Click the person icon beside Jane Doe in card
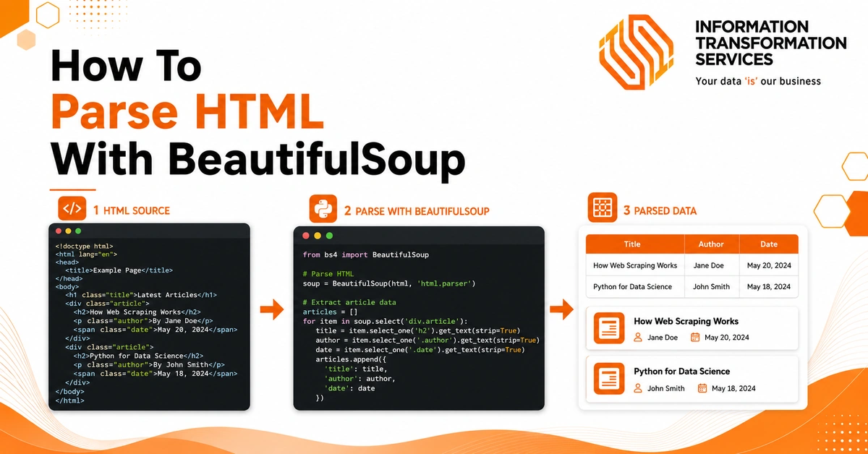The width and height of the screenshot is (868, 454). 638,338
